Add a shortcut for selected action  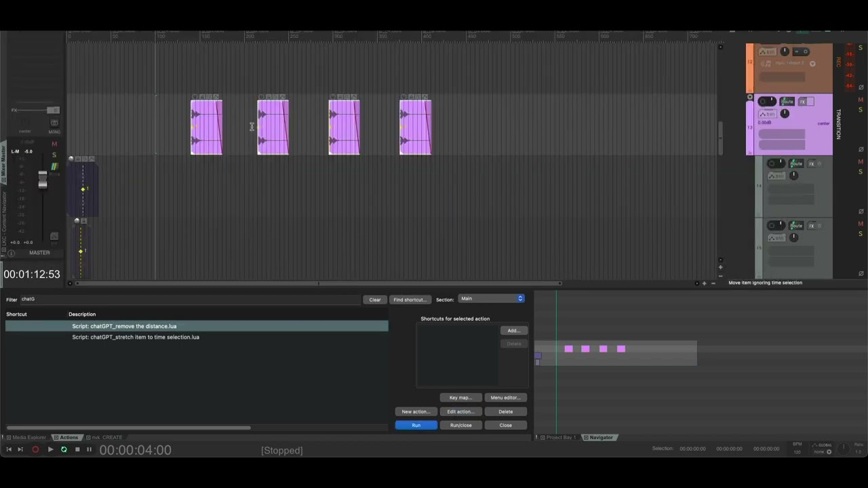[514, 331]
